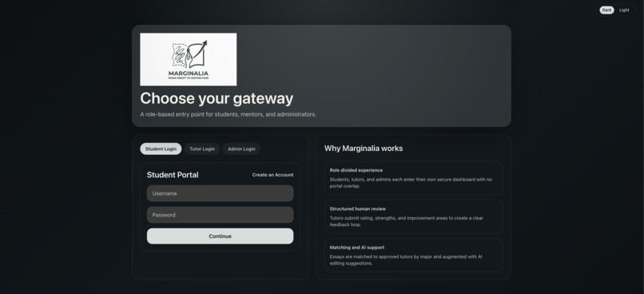Image resolution: width=644 pixels, height=294 pixels.
Task: Click the Continue button
Action: [x=221, y=236]
